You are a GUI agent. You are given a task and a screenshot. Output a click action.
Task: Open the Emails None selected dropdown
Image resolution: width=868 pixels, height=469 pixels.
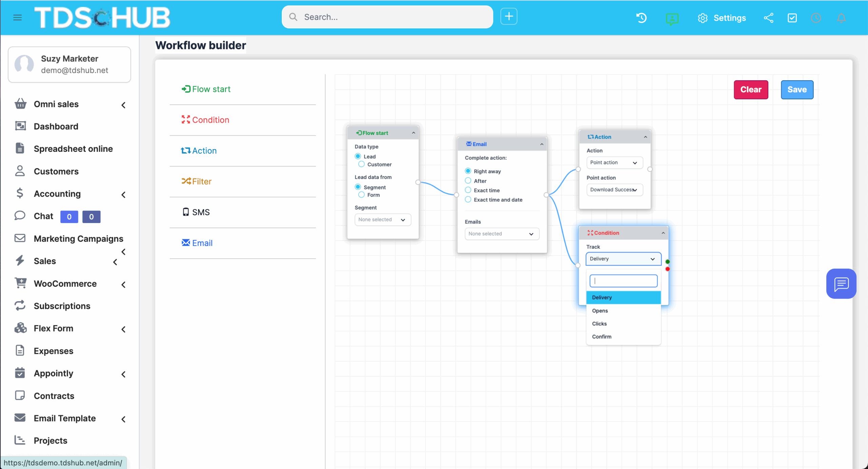(501, 234)
